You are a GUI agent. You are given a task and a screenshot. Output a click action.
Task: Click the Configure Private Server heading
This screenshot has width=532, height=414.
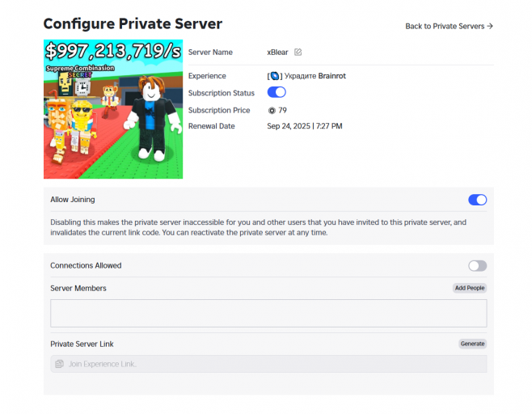pyautogui.click(x=133, y=23)
